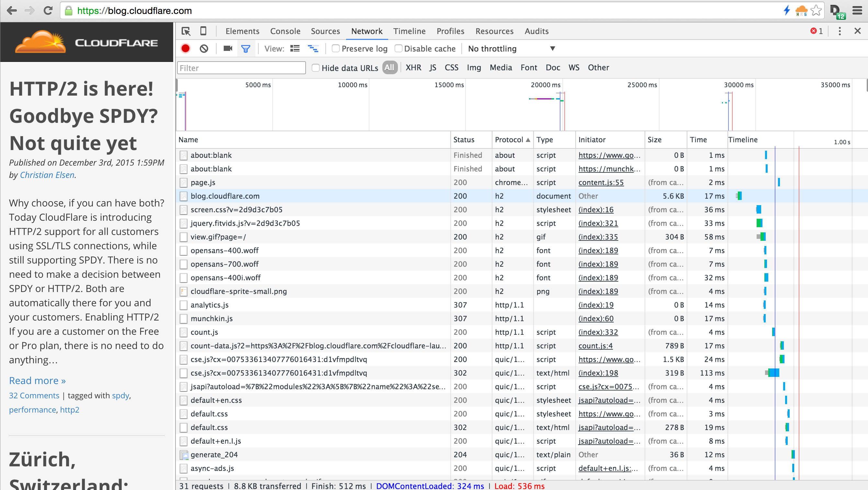Sort requests by Time column
This screenshot has height=490, width=868.
click(x=707, y=140)
